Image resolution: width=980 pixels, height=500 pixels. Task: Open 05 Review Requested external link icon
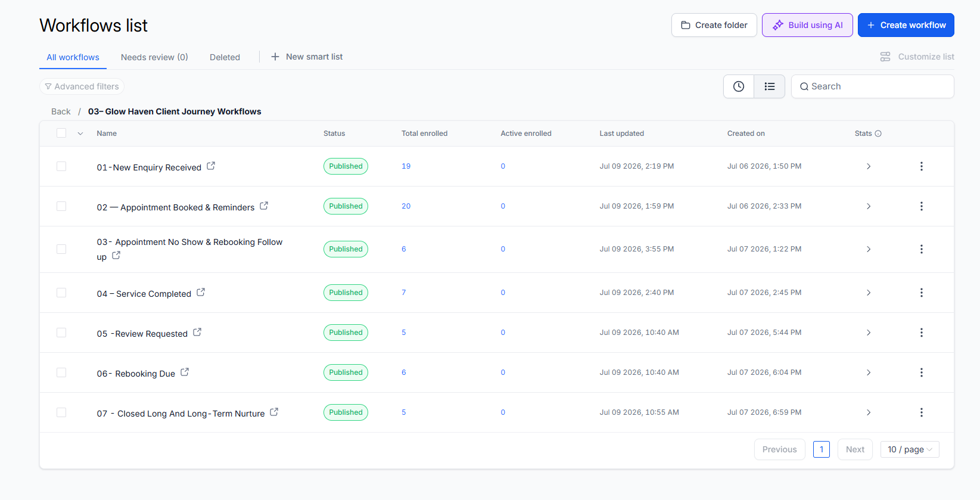[x=197, y=333]
